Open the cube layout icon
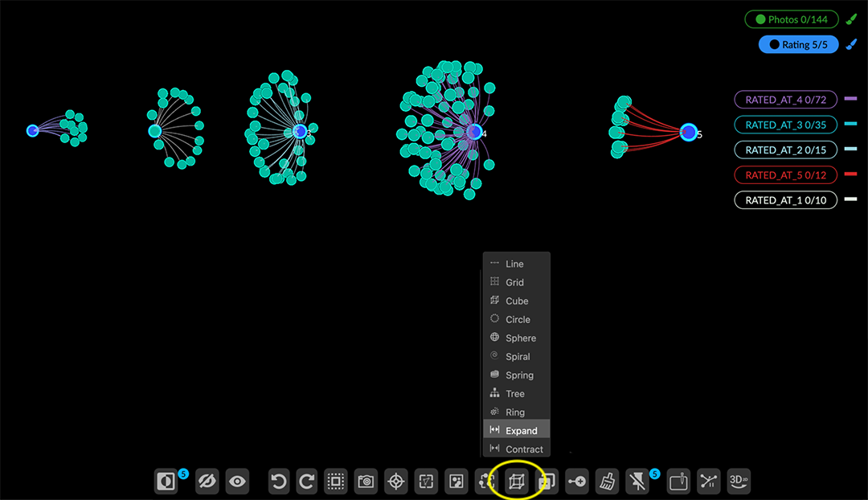Screen dimensions: 868x500 (515, 482)
